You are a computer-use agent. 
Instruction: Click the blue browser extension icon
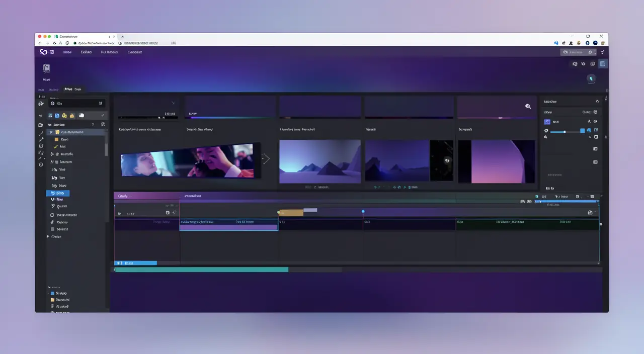point(556,43)
